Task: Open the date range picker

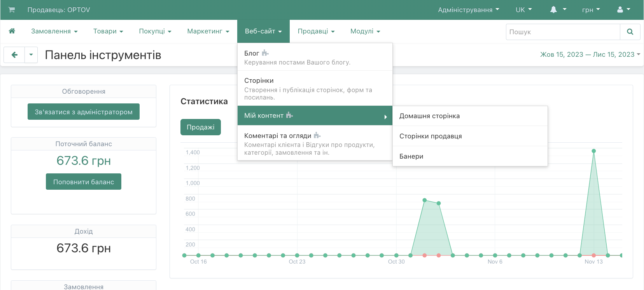Action: coord(590,54)
